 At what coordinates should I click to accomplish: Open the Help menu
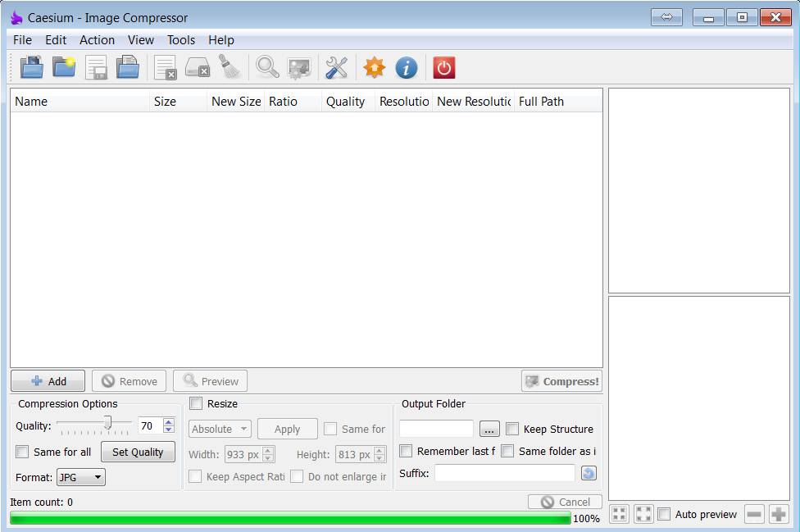pos(221,40)
